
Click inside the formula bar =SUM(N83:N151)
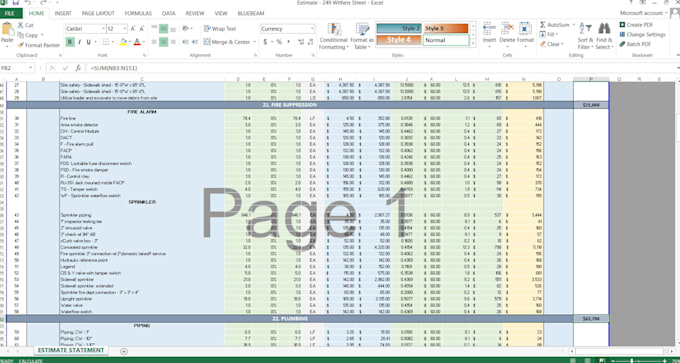381,68
